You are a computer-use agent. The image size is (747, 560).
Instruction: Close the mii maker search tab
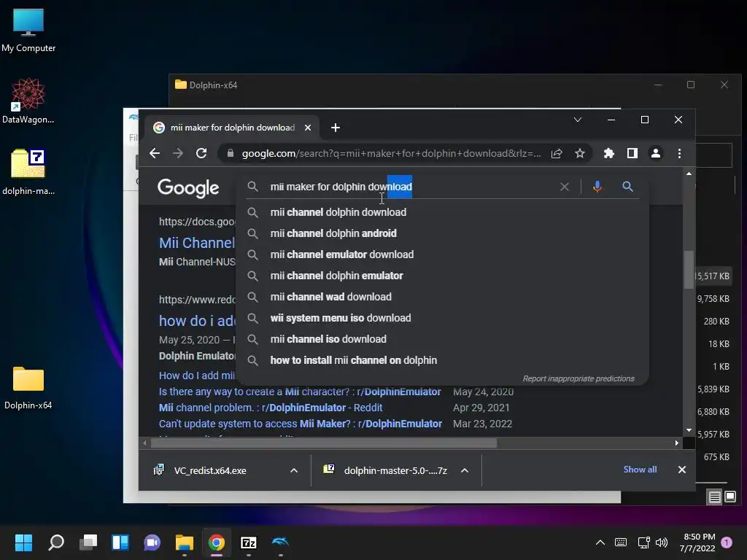(x=308, y=128)
